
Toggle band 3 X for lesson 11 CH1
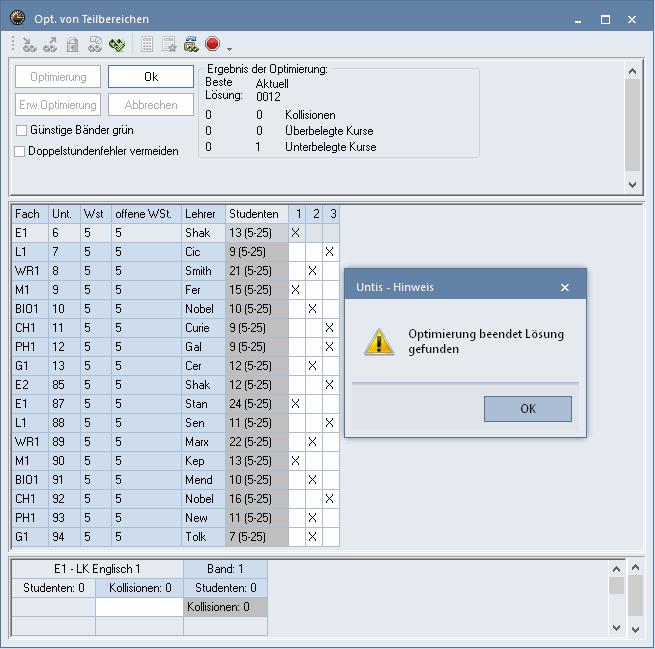tap(331, 328)
